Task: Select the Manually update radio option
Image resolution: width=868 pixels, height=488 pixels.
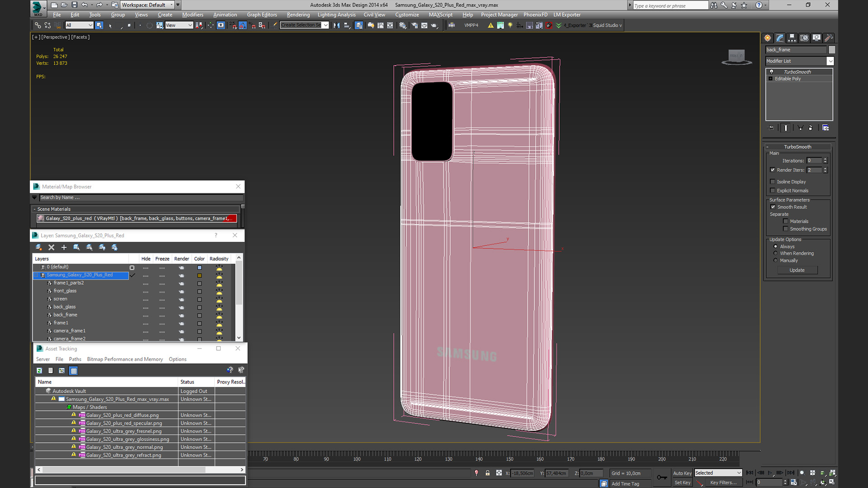Action: coord(776,261)
